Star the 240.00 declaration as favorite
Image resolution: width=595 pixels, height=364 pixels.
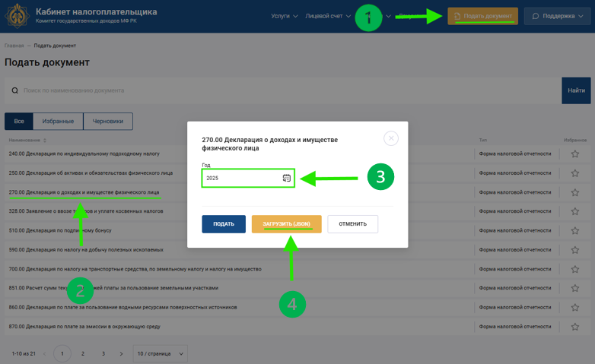pos(574,154)
